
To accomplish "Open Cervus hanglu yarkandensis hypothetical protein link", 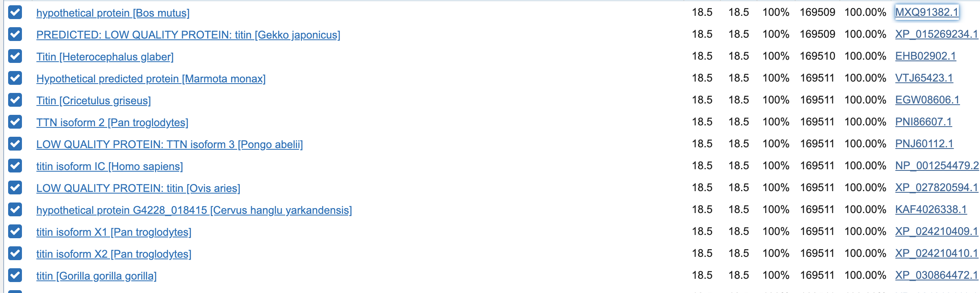I will 194,210.
